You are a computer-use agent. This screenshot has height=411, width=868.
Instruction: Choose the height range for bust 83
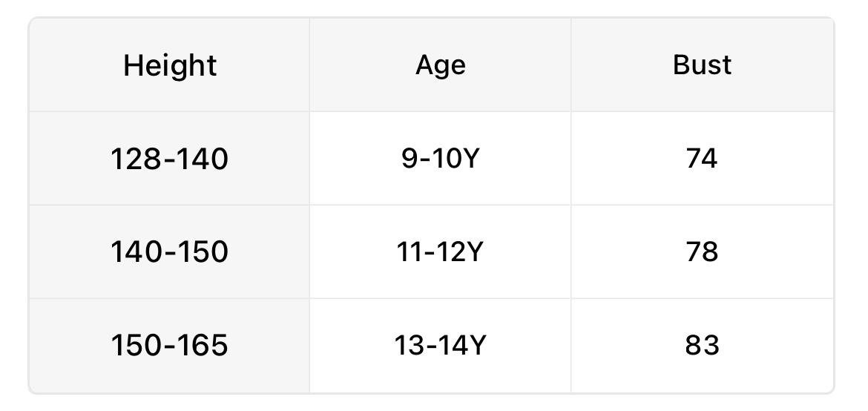[x=170, y=346]
